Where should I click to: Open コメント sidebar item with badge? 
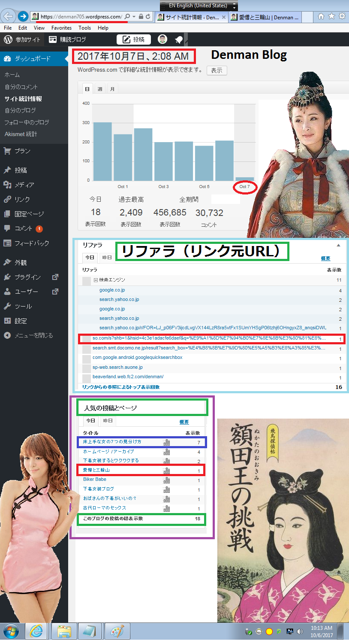coord(24,228)
